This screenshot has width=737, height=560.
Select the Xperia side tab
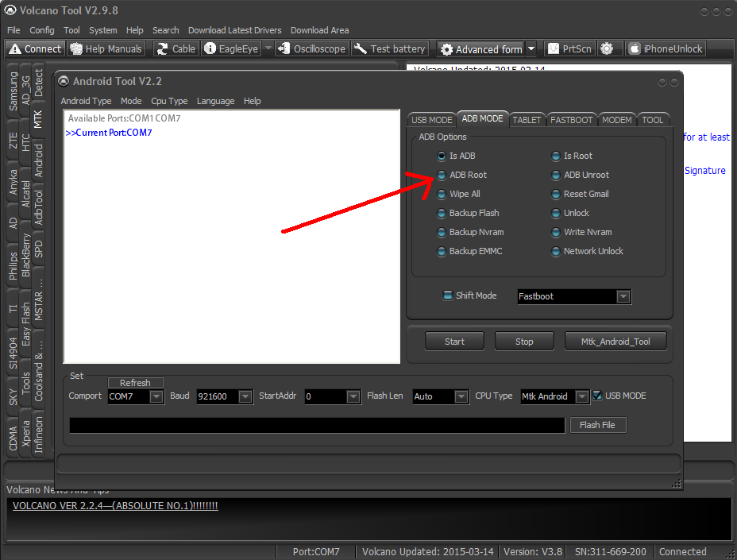click(25, 434)
